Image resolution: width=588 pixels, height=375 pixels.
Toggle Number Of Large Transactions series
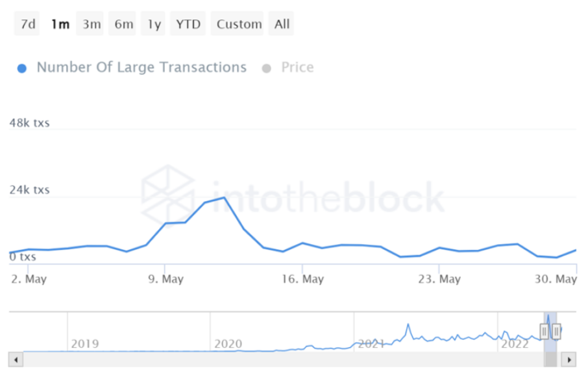click(x=141, y=67)
